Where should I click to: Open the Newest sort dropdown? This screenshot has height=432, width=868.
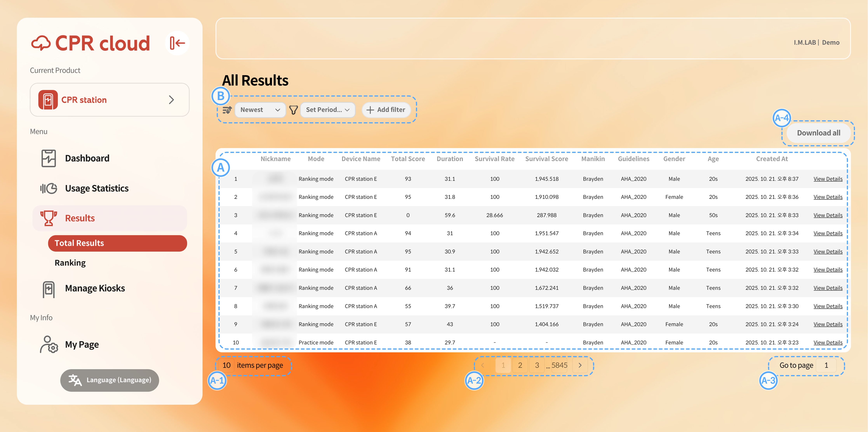(260, 110)
